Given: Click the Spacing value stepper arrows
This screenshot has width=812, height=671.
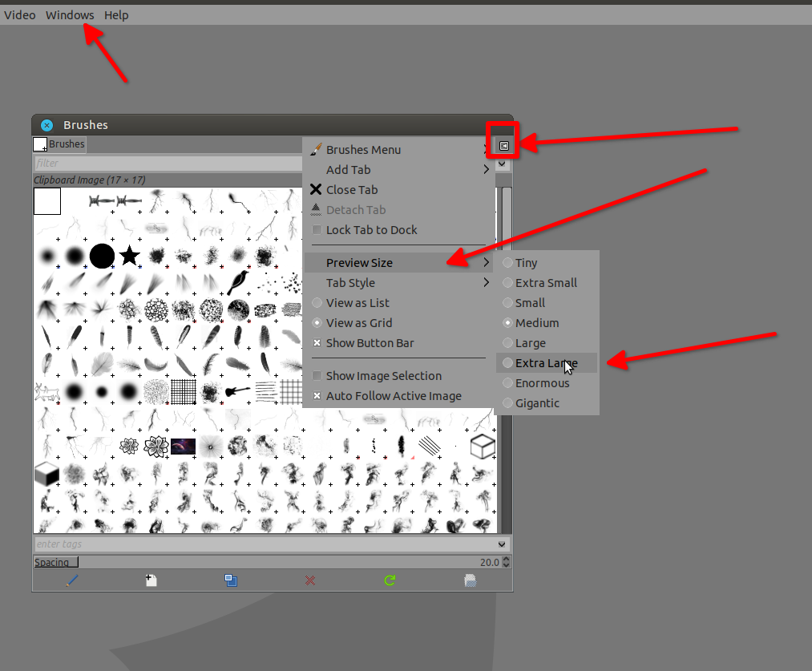Looking at the screenshot, I should [506, 562].
